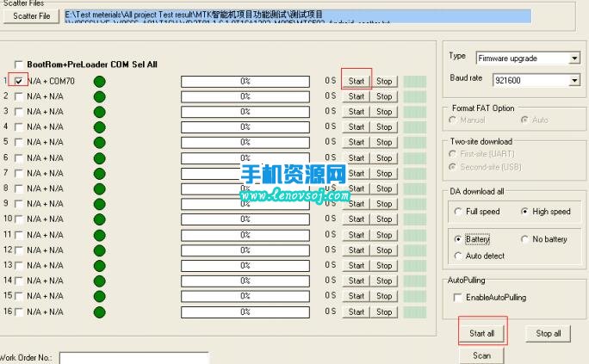The image size is (589, 364).
Task: Click the Work Order No. input field
Action: (133, 358)
